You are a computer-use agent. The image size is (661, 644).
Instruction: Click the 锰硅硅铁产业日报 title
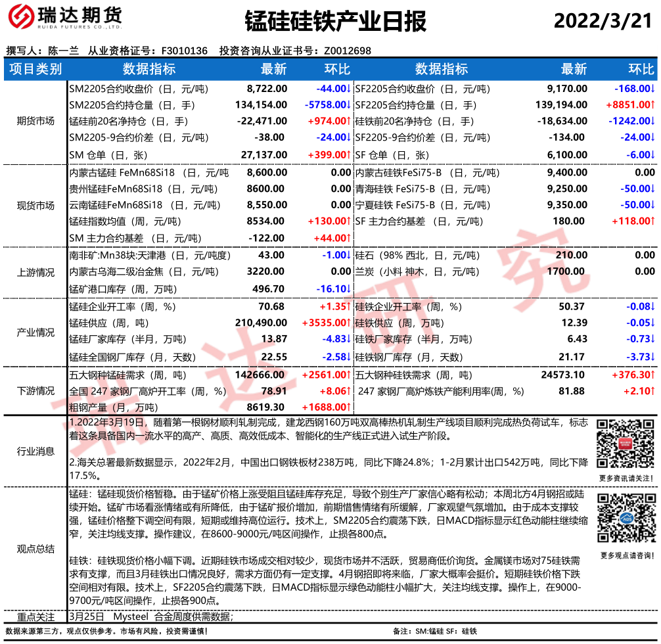(x=335, y=22)
